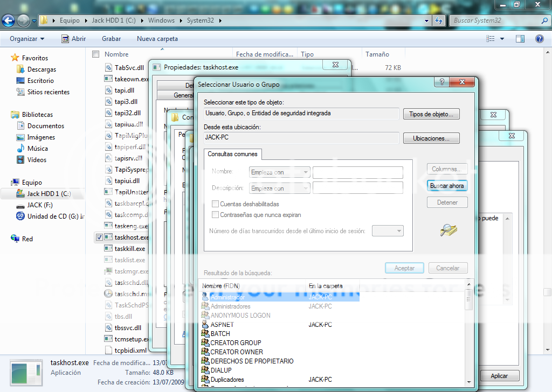The height and width of the screenshot is (392, 552).
Task: Select the CREATOR OWNER group icon
Action: [x=205, y=352]
